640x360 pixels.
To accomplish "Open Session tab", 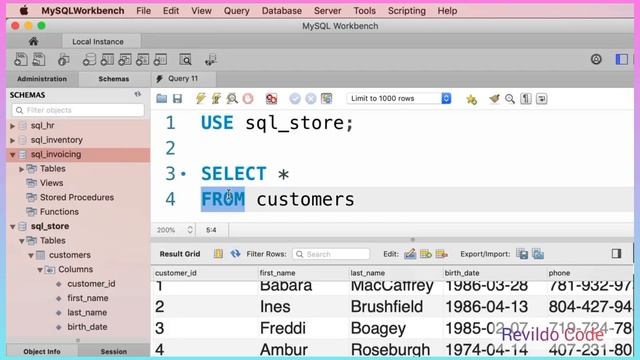I will (114, 351).
